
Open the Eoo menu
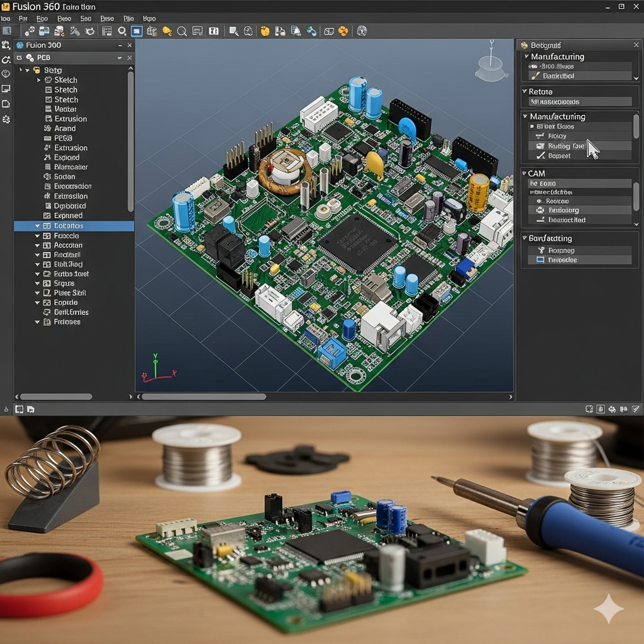42,18
